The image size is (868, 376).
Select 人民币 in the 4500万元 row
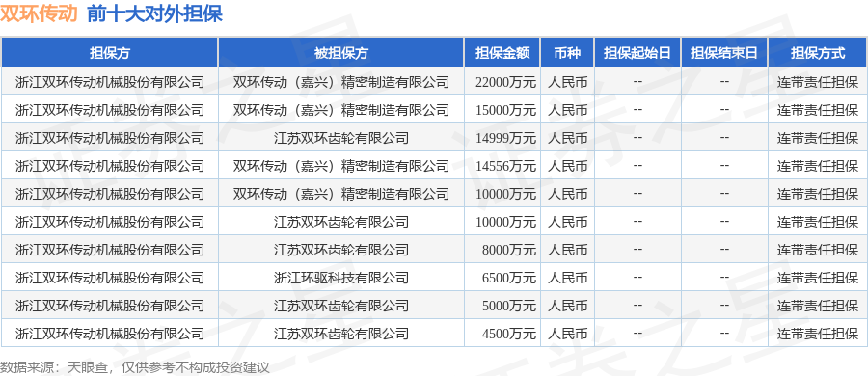pos(567,334)
